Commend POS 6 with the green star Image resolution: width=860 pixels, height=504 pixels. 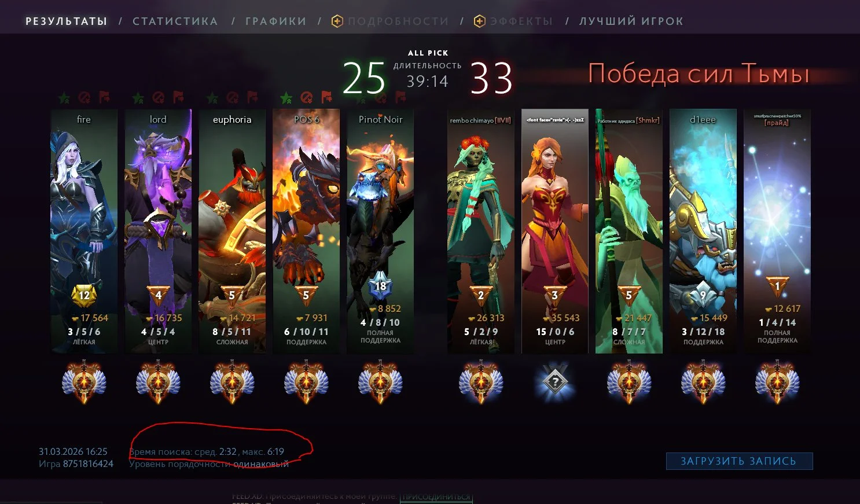(286, 98)
